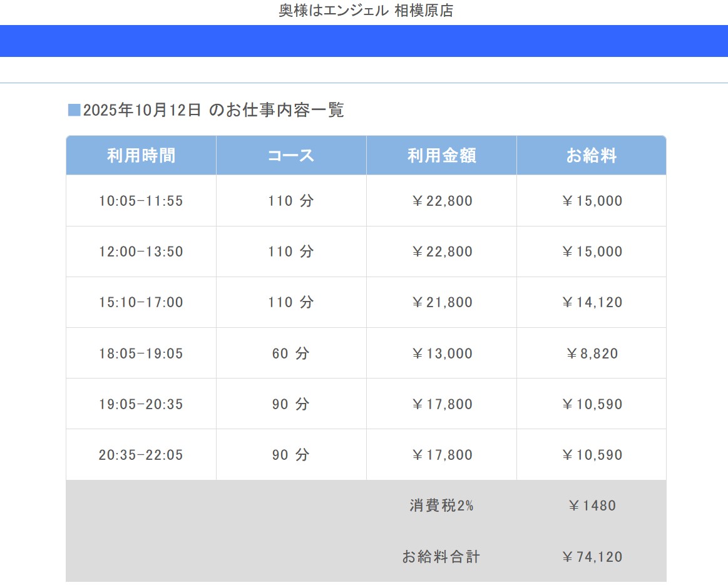Click the ￥74,120 total salary amount
Screen dimensions: 728x585
tap(592, 556)
